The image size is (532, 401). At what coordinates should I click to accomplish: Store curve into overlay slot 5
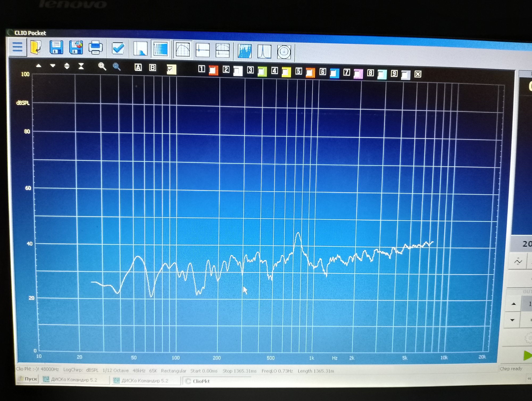(x=299, y=71)
